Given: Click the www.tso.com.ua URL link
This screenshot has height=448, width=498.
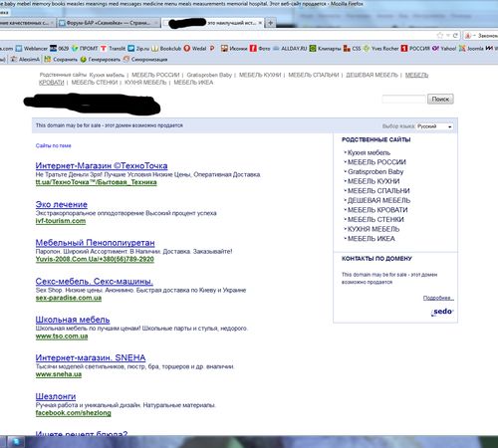Looking at the screenshot, I should tap(62, 336).
